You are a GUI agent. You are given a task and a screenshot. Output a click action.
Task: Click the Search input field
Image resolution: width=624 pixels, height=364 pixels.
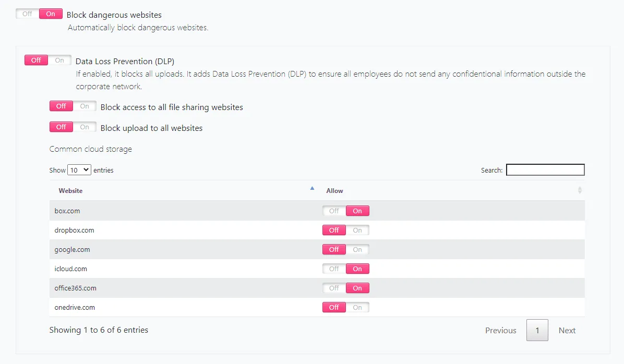545,170
